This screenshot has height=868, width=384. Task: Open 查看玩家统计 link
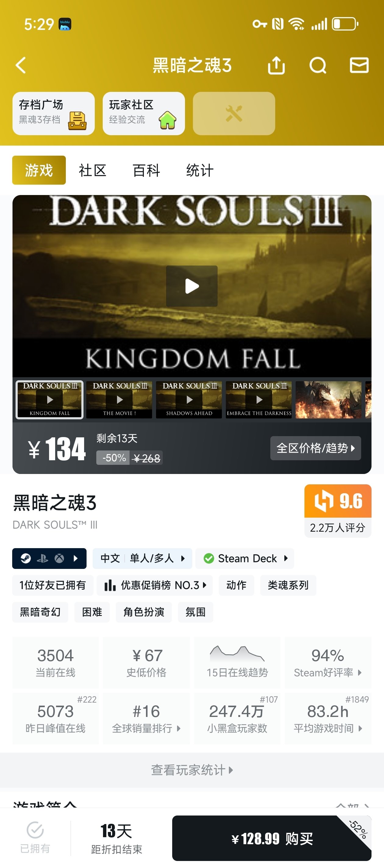tap(192, 770)
